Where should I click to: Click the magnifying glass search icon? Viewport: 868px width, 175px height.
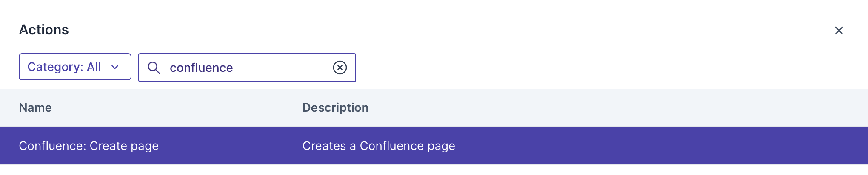tap(154, 68)
